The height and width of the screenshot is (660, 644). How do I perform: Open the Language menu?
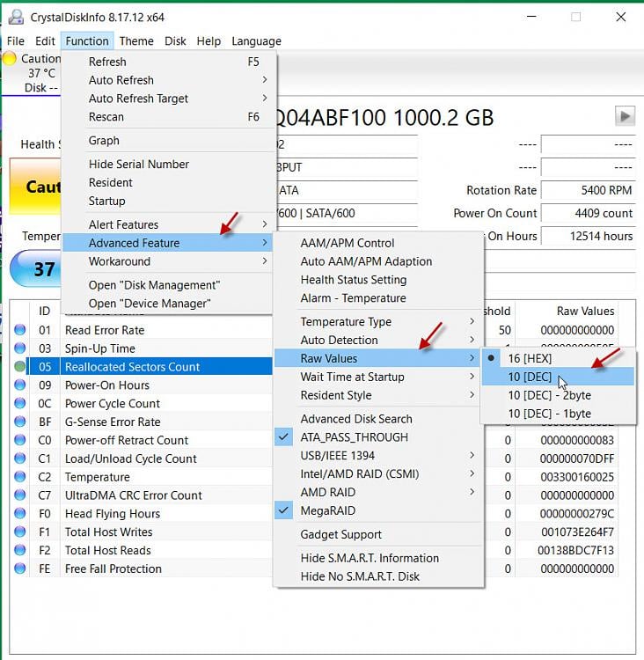(256, 41)
